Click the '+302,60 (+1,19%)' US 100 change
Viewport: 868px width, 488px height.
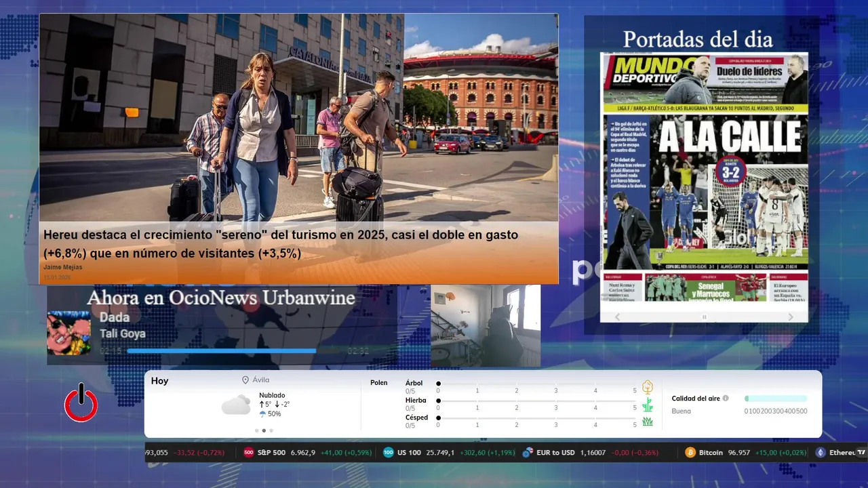487,452
